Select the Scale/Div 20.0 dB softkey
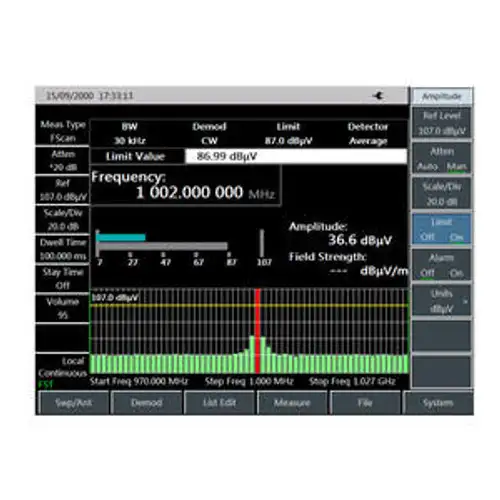 [442, 193]
